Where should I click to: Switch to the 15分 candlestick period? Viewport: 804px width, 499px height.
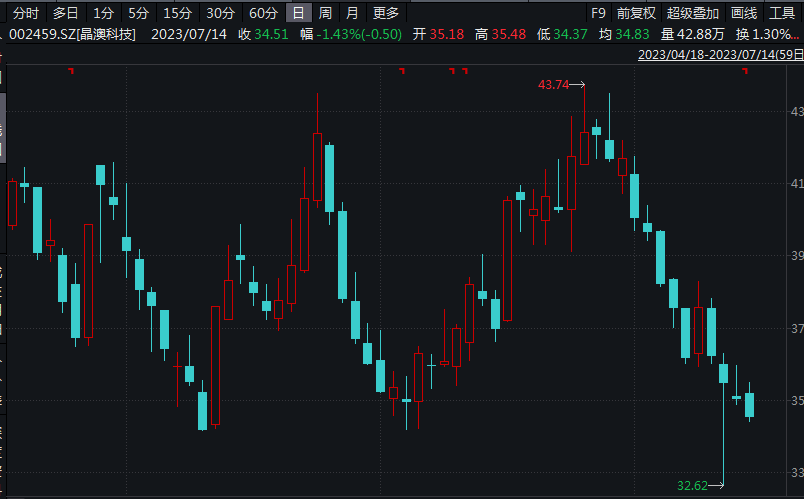(177, 13)
